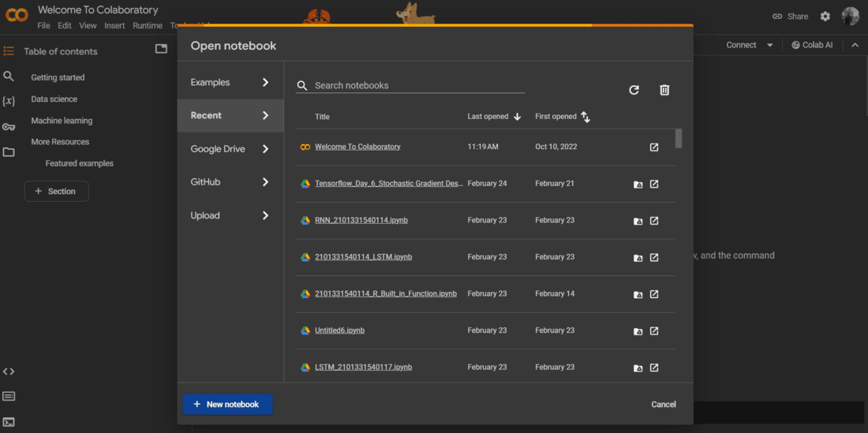Create a New notebook
This screenshot has width=868, height=433.
pos(227,405)
